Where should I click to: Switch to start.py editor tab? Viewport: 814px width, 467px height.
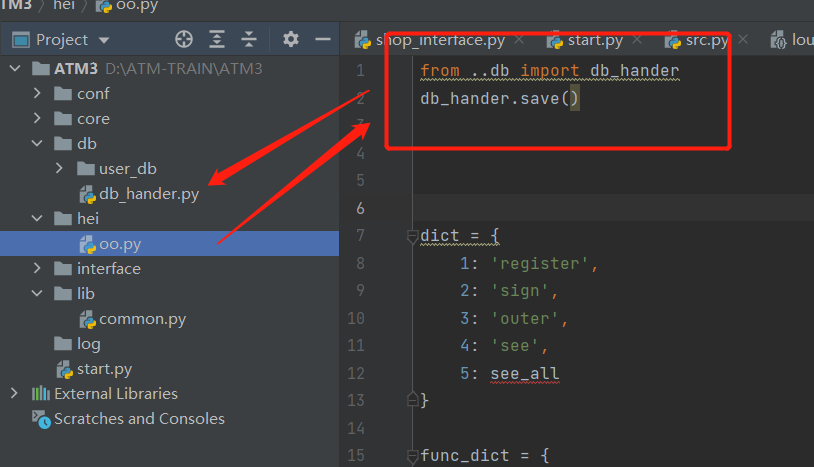(595, 40)
